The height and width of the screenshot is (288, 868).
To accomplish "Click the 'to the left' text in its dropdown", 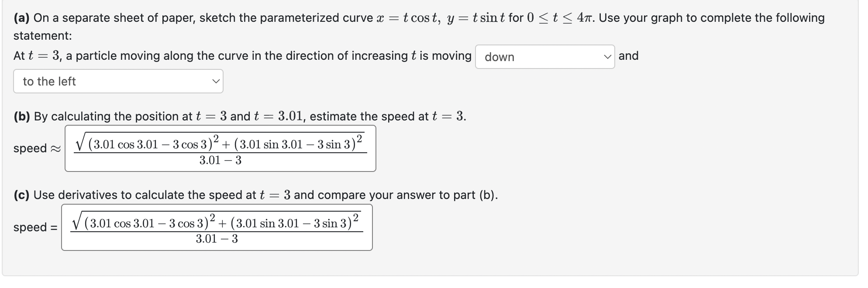I will point(50,81).
